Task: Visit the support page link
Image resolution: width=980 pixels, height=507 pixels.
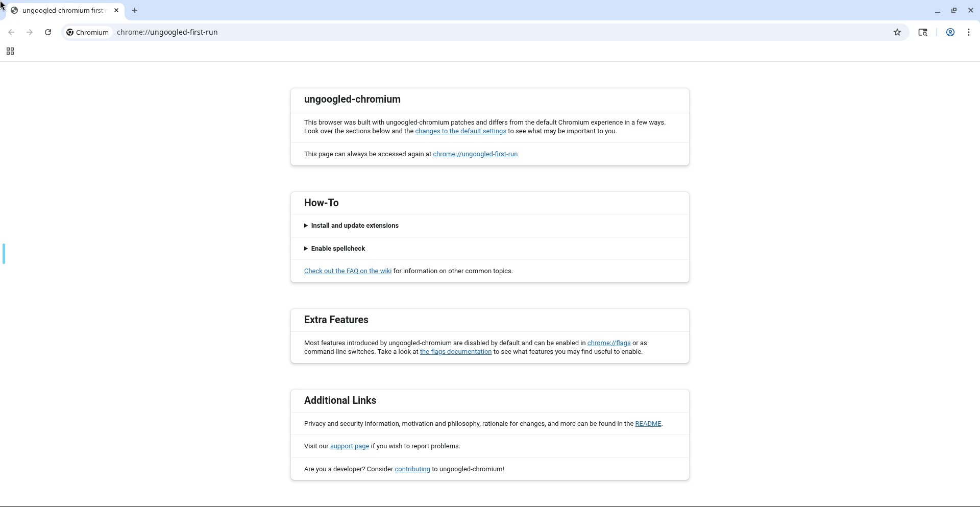Action: click(x=349, y=446)
